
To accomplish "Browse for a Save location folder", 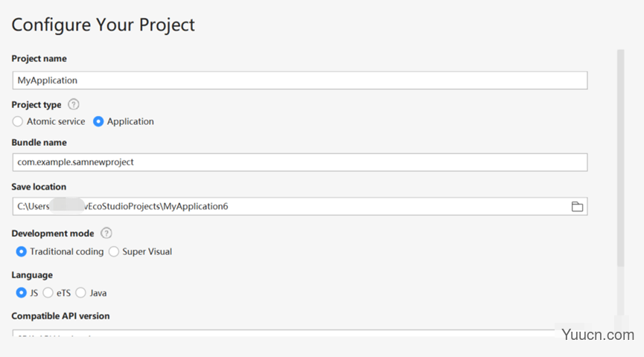I will tap(577, 207).
